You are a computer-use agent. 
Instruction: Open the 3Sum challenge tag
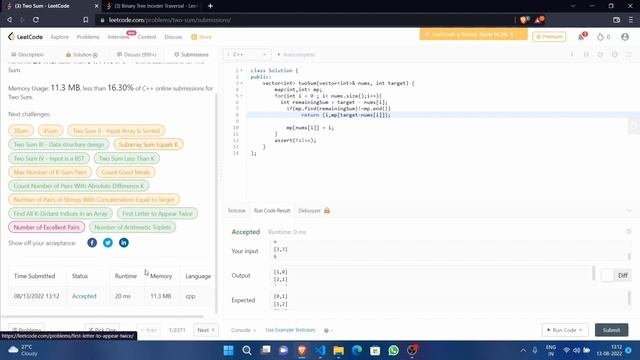(21, 131)
